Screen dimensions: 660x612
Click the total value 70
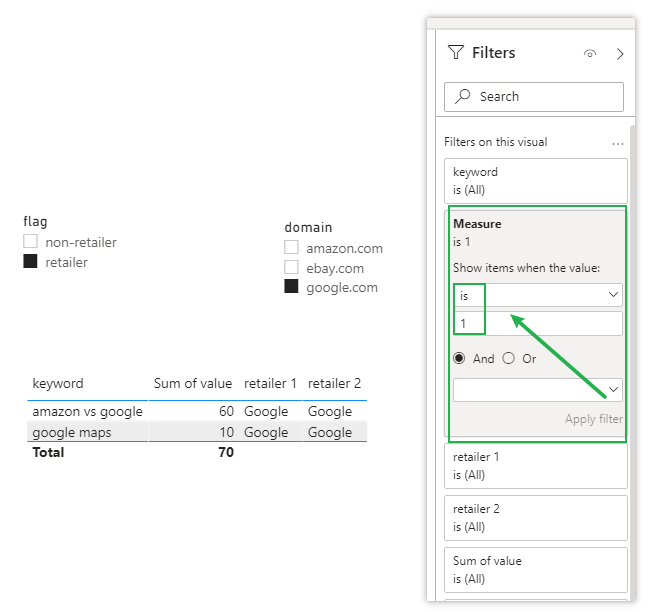(x=226, y=452)
